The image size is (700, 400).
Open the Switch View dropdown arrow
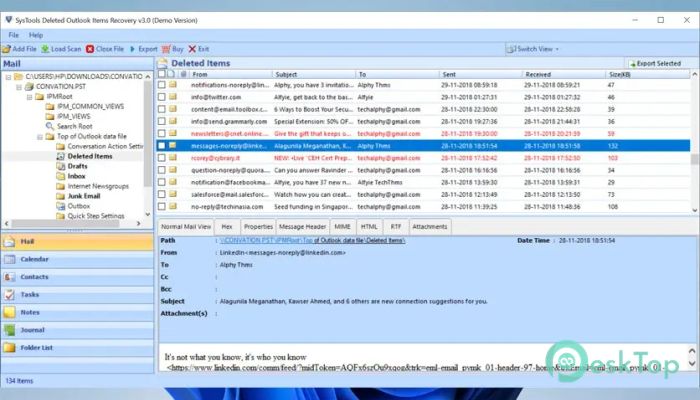tap(557, 49)
